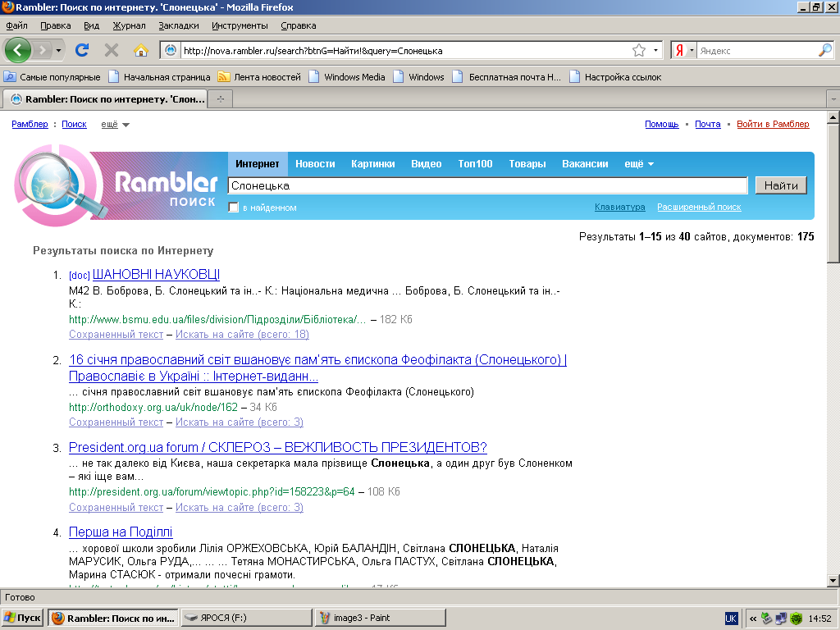
Task: Open the ШАНОВНІ НАУКОВЦІ result
Action: [x=156, y=274]
